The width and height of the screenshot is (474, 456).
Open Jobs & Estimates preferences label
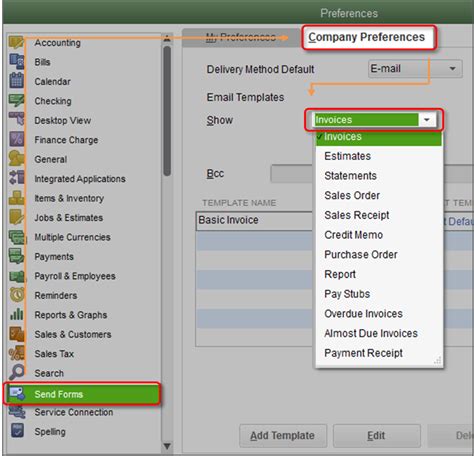coord(69,218)
